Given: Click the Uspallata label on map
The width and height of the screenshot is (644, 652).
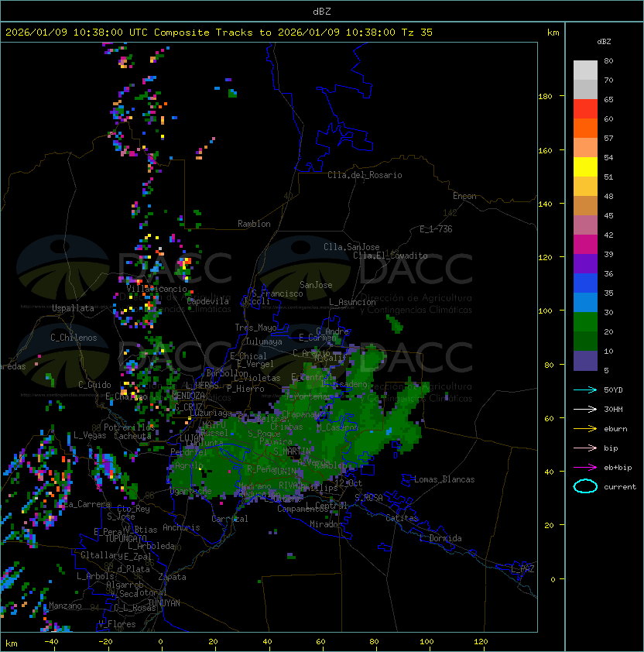Looking at the screenshot, I should coord(73,308).
